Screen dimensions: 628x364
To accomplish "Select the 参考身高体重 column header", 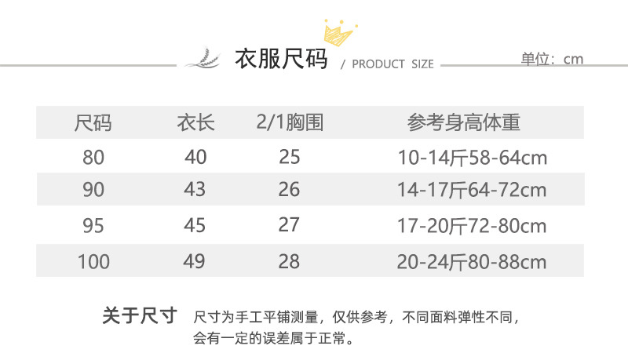I will pos(464,123).
